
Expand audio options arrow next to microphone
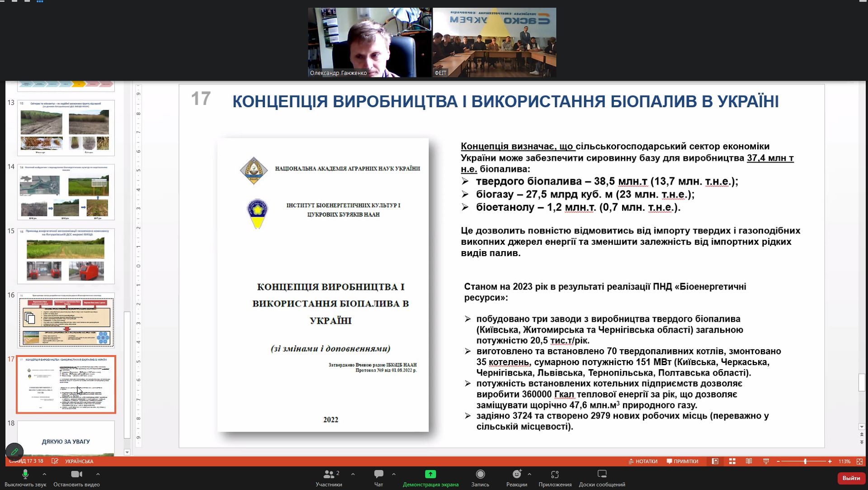[44, 474]
